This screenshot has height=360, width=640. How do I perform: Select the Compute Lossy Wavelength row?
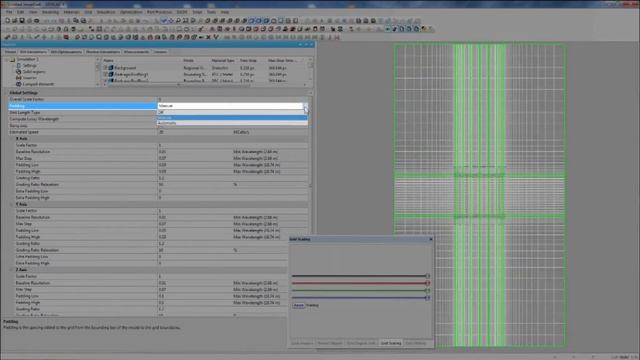tap(158, 119)
